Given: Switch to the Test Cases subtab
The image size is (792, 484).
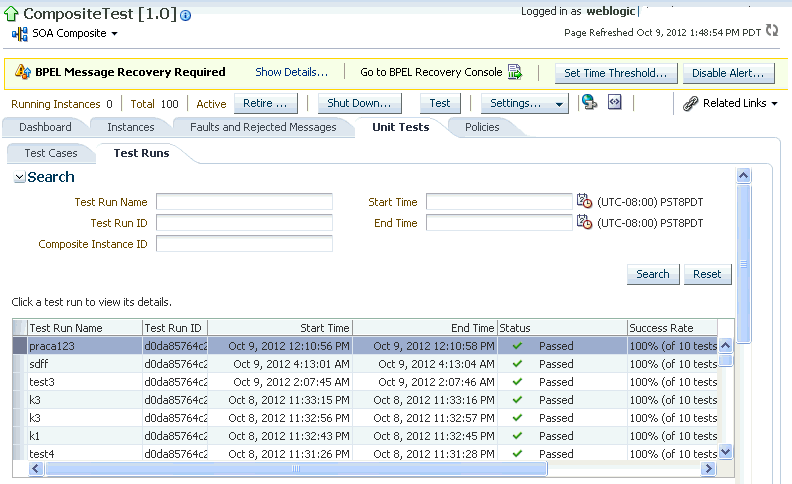Looking at the screenshot, I should (x=51, y=153).
